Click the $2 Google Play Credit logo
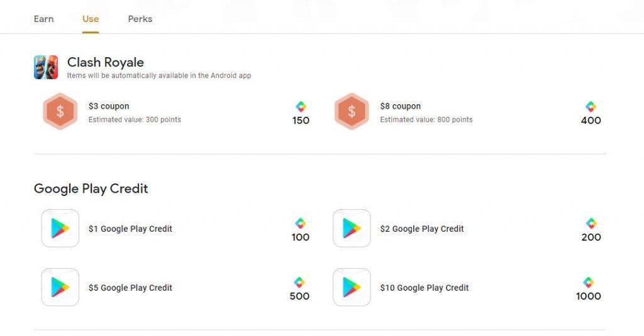644x336 pixels. (352, 228)
